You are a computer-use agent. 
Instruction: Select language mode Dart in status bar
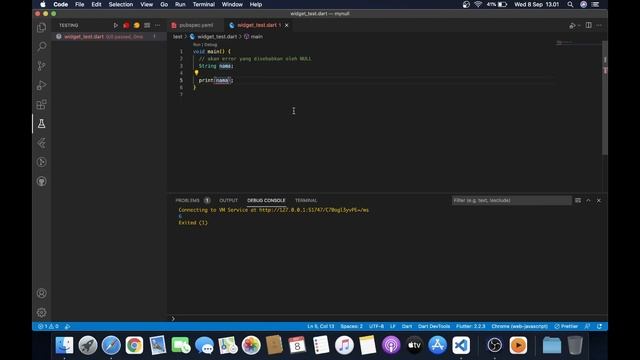coord(407,327)
